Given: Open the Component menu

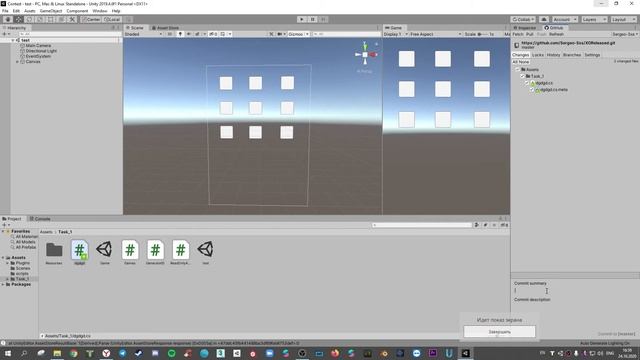Looking at the screenshot, I should coord(77,11).
